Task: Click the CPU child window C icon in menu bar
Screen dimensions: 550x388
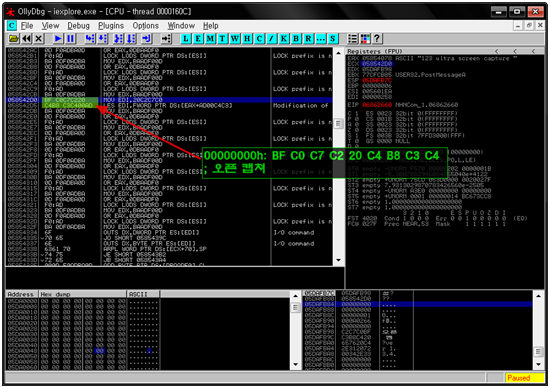Action: 12,26
